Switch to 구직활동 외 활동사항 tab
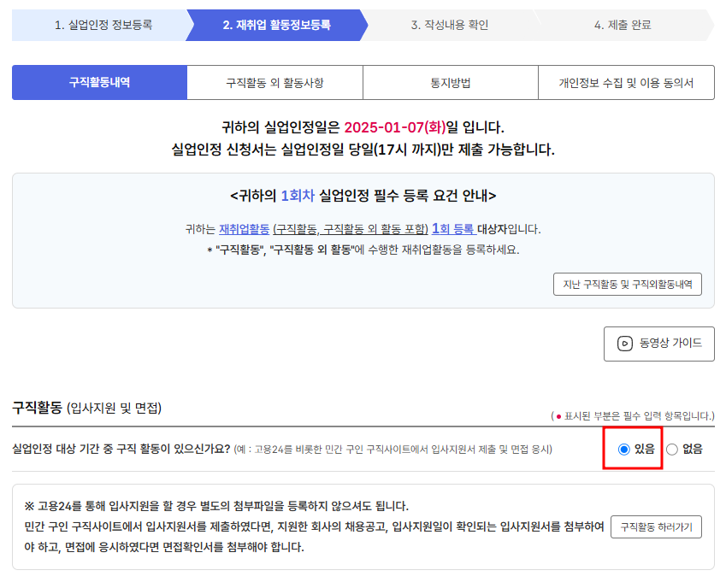This screenshot has width=726, height=588. [274, 82]
